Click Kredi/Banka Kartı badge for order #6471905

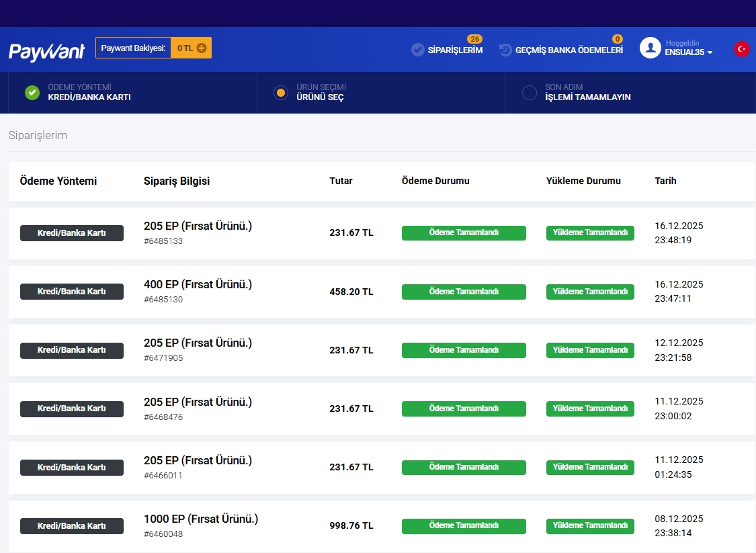[71, 350]
